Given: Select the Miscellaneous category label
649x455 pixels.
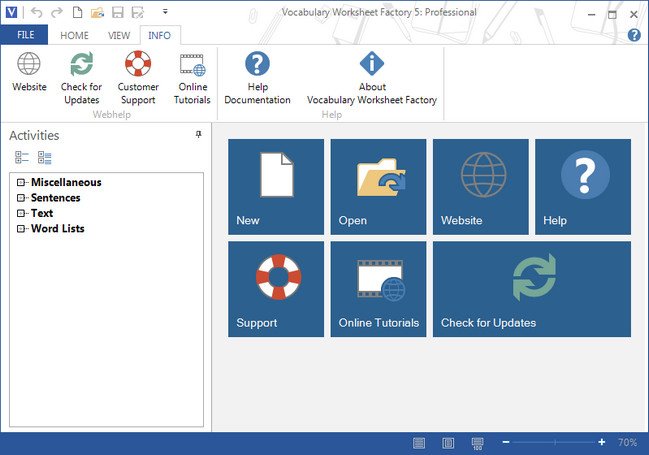Looking at the screenshot, I should [x=66, y=182].
